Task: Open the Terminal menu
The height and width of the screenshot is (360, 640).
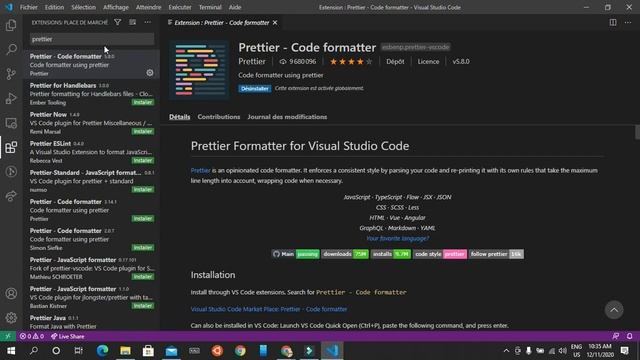Action: (x=210, y=7)
